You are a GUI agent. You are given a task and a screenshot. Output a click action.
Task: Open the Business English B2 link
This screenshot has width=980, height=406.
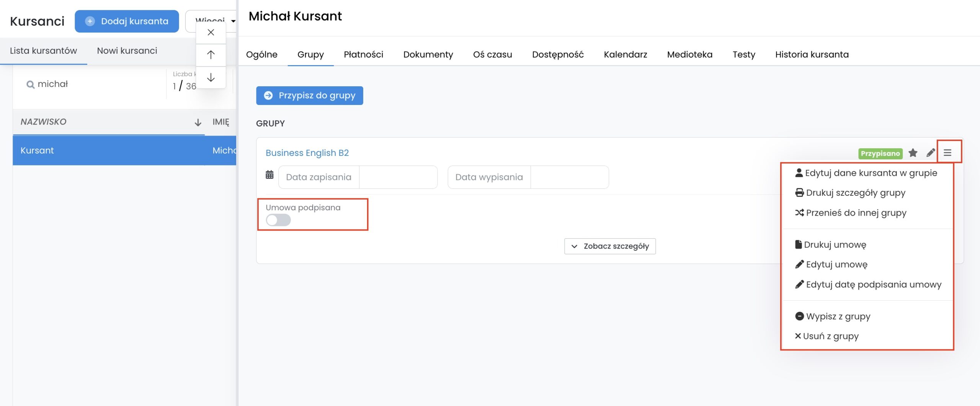(x=307, y=153)
